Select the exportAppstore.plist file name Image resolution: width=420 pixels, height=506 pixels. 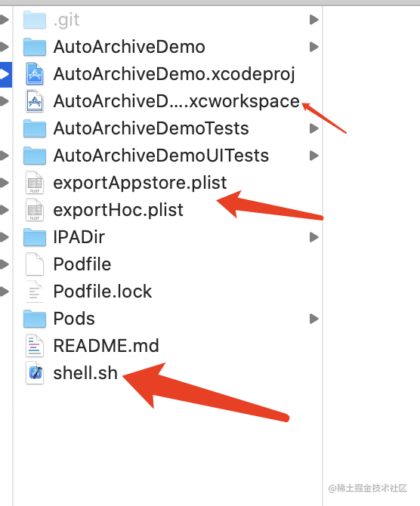[140, 183]
